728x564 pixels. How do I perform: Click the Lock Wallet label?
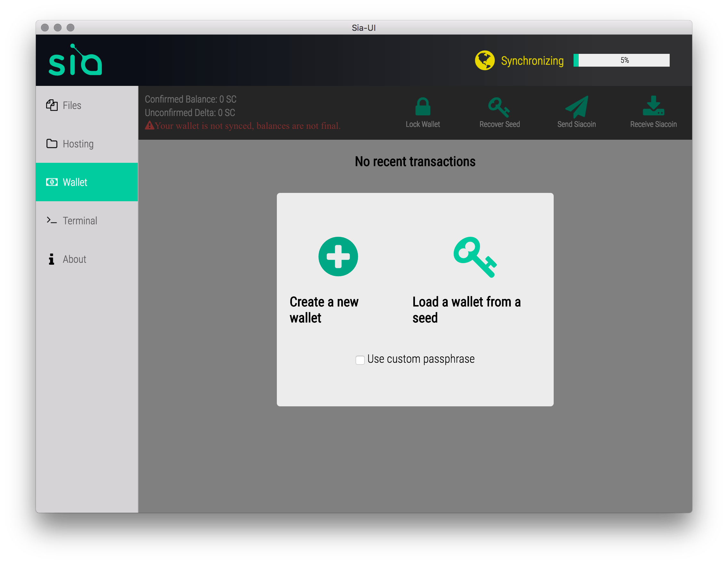[x=423, y=124]
